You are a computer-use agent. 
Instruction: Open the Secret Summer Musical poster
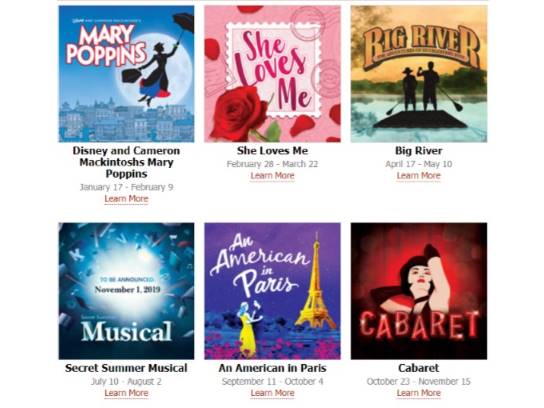126,291
